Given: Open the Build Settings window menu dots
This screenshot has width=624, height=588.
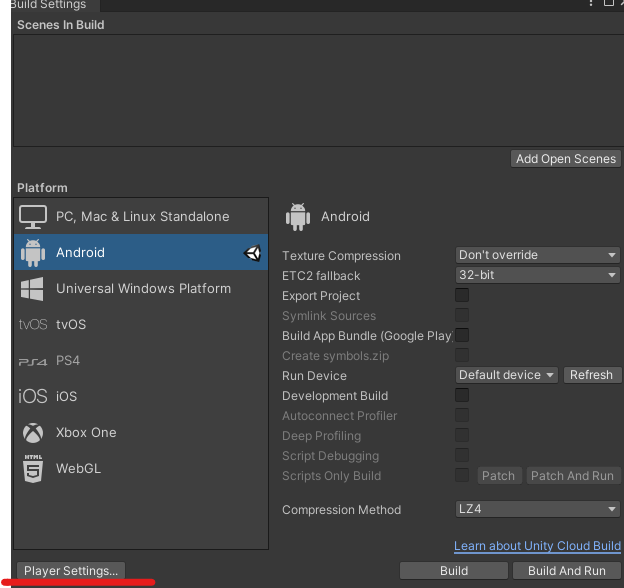Looking at the screenshot, I should [x=591, y=3].
